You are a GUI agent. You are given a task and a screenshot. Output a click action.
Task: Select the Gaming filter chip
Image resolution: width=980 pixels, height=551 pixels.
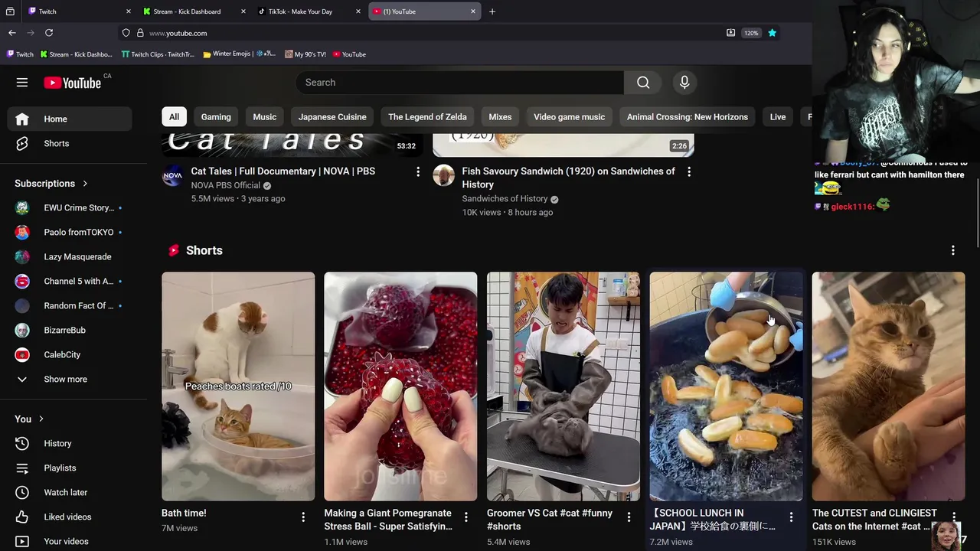pos(216,117)
